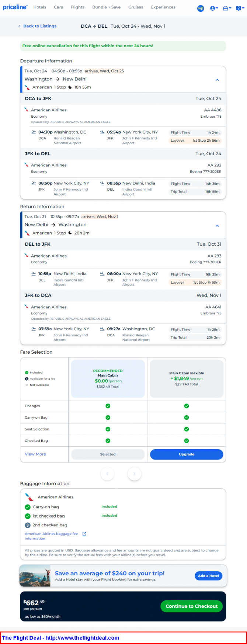Open the help question-mark dropdown
Image resolution: width=247 pixels, height=644 pixels.
click(x=240, y=8)
